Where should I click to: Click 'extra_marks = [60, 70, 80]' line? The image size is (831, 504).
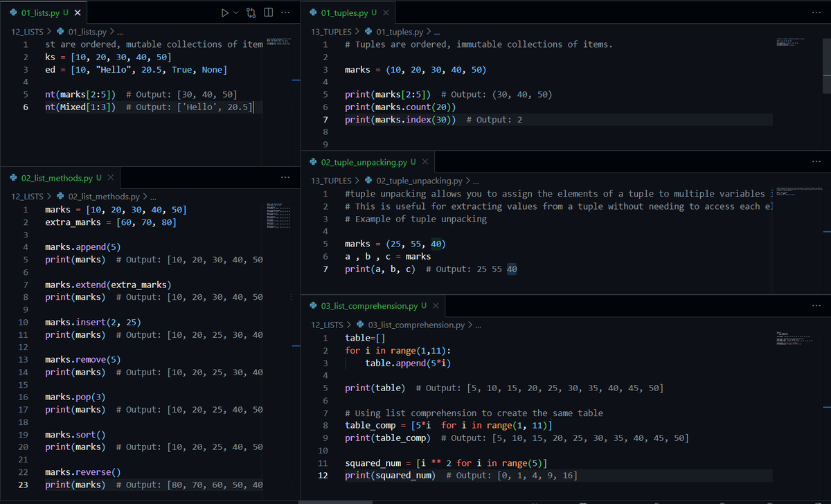coord(110,222)
